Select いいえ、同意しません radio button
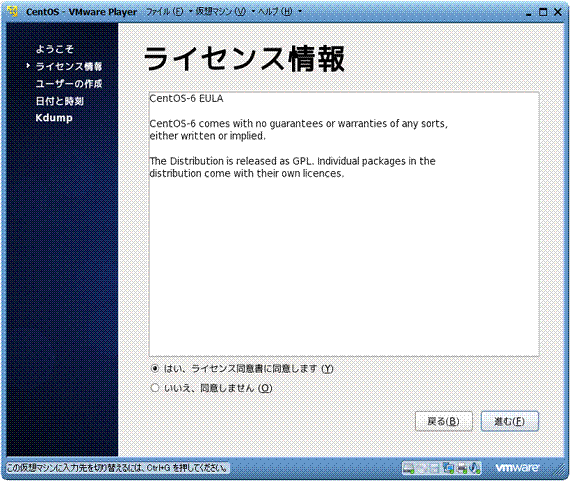The height and width of the screenshot is (481, 570). click(x=155, y=388)
